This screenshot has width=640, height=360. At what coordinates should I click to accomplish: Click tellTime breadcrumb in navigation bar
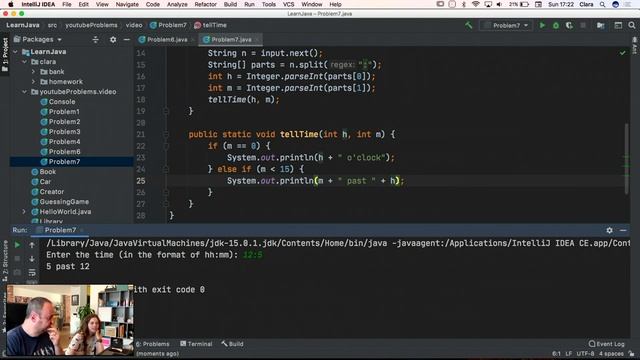(211, 25)
